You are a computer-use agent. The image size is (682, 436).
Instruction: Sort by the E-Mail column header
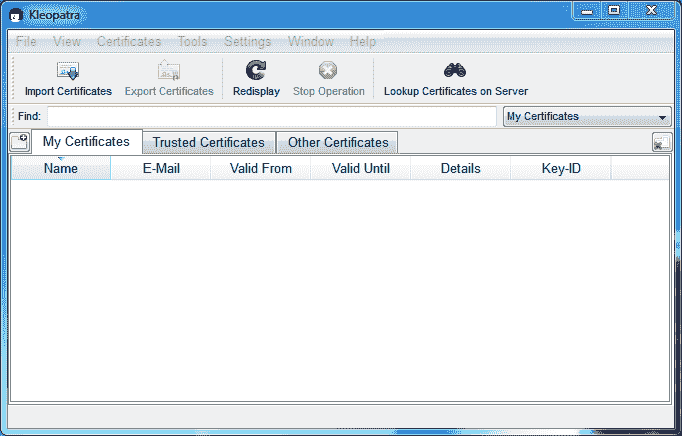[x=161, y=168]
